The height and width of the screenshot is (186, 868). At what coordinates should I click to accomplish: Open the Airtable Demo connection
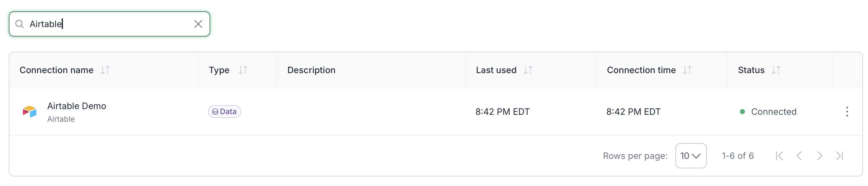pyautogui.click(x=76, y=106)
